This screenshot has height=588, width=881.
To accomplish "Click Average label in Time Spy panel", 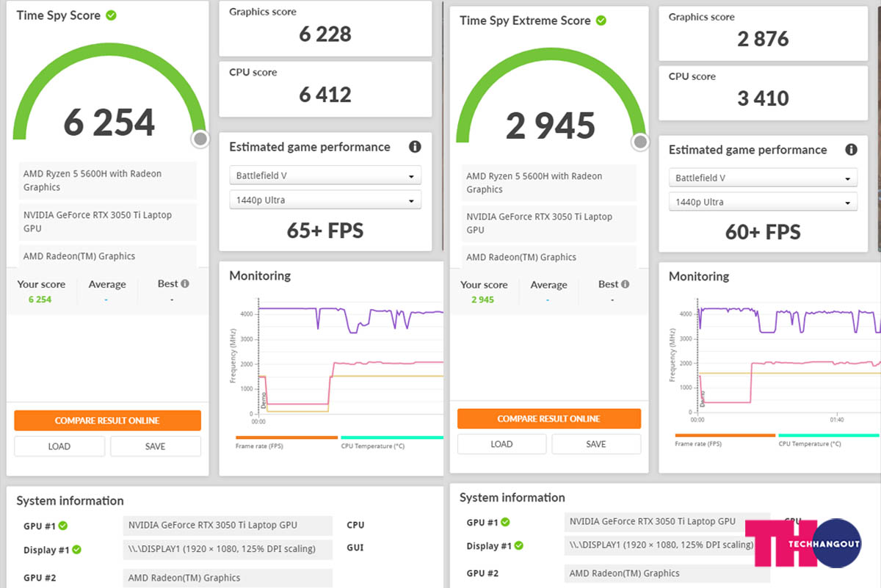I will (x=107, y=284).
